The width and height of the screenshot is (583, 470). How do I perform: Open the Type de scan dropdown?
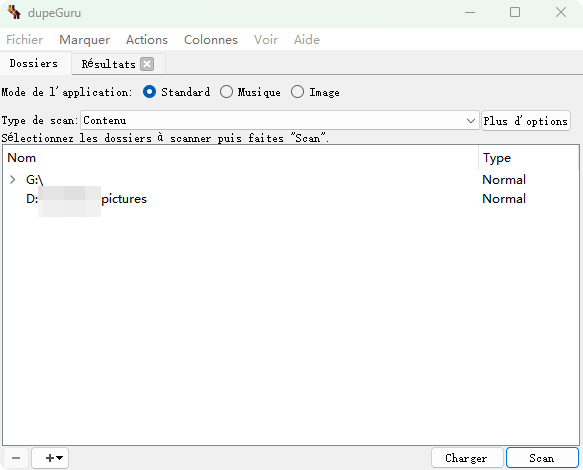[x=280, y=120]
